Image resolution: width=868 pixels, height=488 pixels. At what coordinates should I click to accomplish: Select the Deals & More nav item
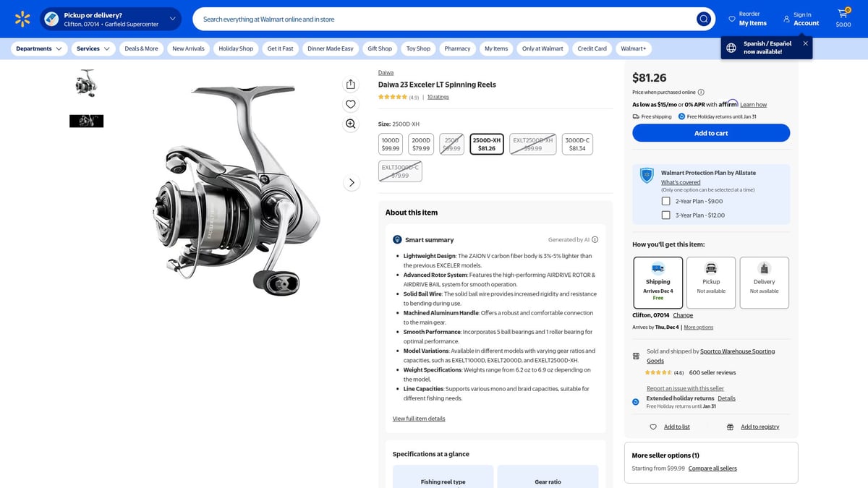(141, 48)
